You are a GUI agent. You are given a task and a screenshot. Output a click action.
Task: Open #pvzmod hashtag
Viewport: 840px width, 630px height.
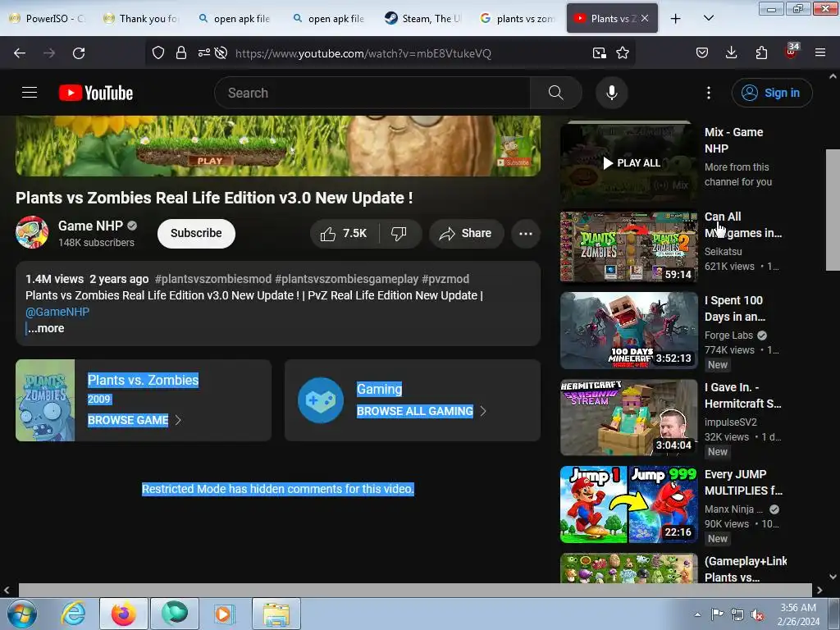(445, 279)
